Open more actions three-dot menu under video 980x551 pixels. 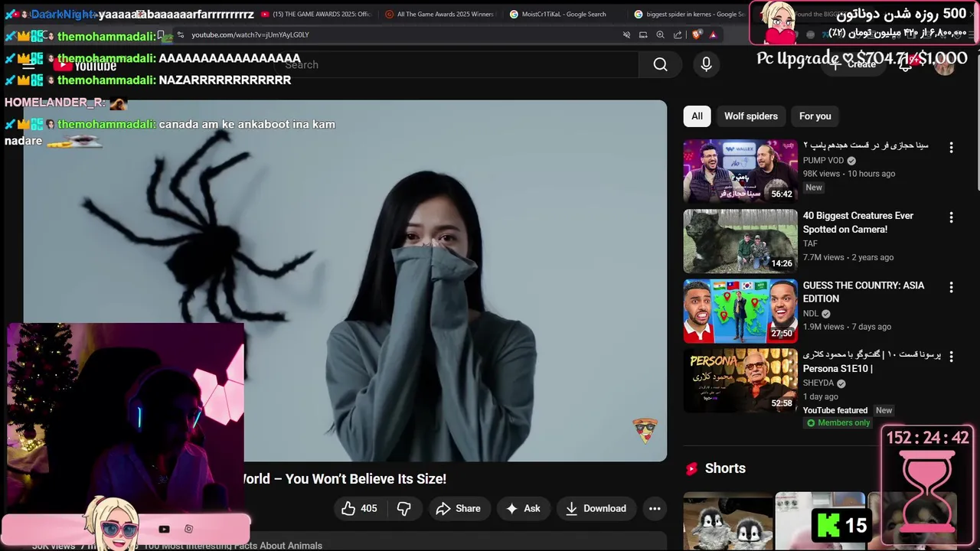655,508
